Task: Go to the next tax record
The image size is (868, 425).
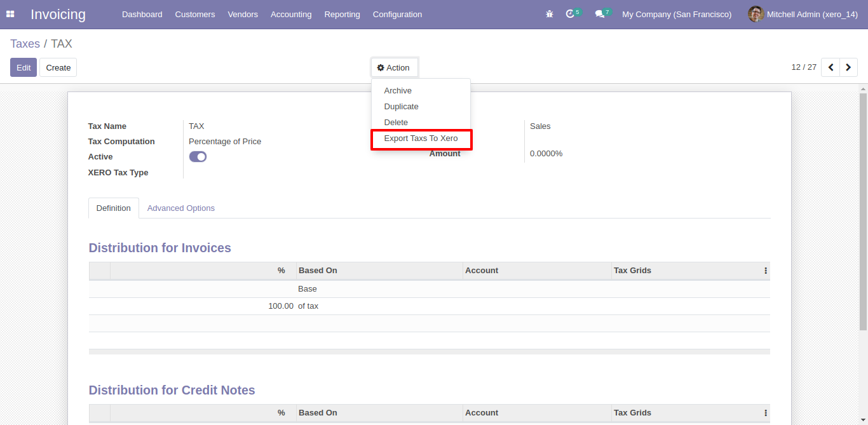Action: [848, 67]
